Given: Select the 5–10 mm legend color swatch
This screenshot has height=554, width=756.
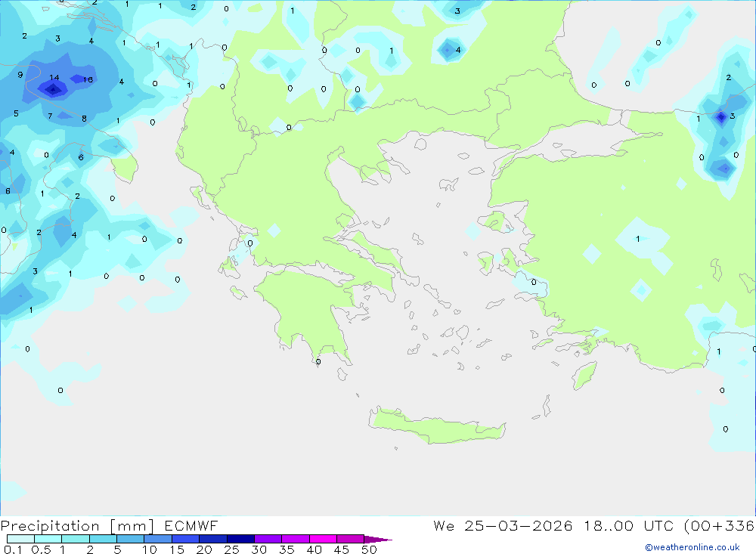Looking at the screenshot, I should 131,539.
